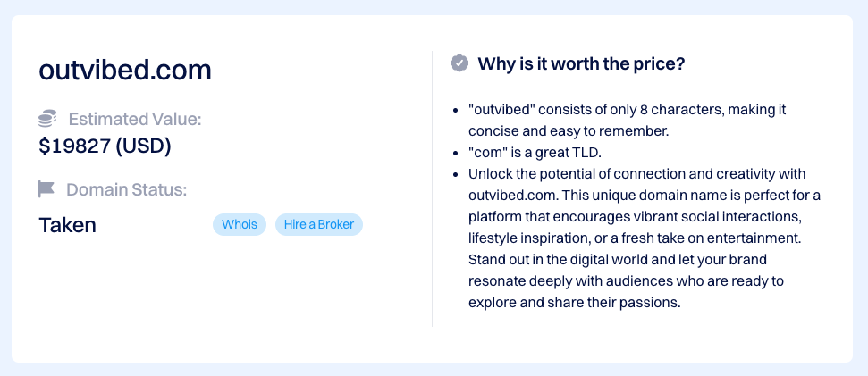Image resolution: width=868 pixels, height=376 pixels.
Task: Click the vertical divider between the panels
Action: tap(433, 188)
